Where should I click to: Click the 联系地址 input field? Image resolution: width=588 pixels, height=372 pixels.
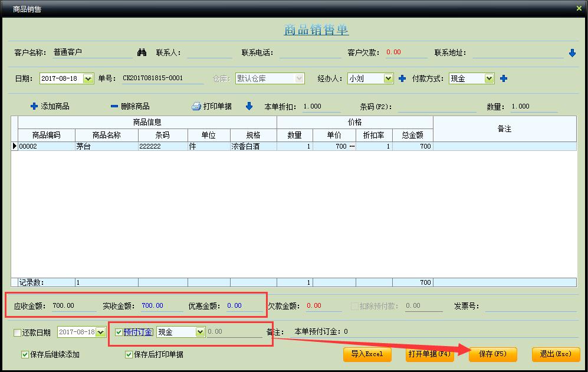[x=518, y=53]
